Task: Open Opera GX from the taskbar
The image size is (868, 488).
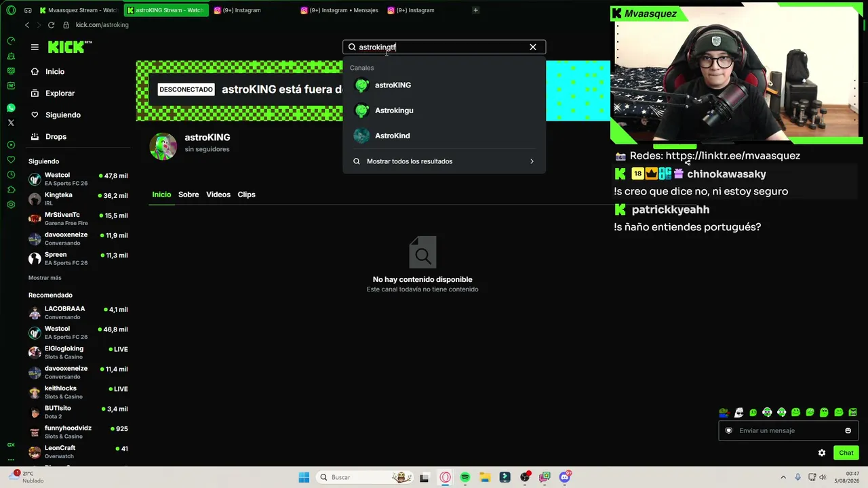Action: pos(446,477)
